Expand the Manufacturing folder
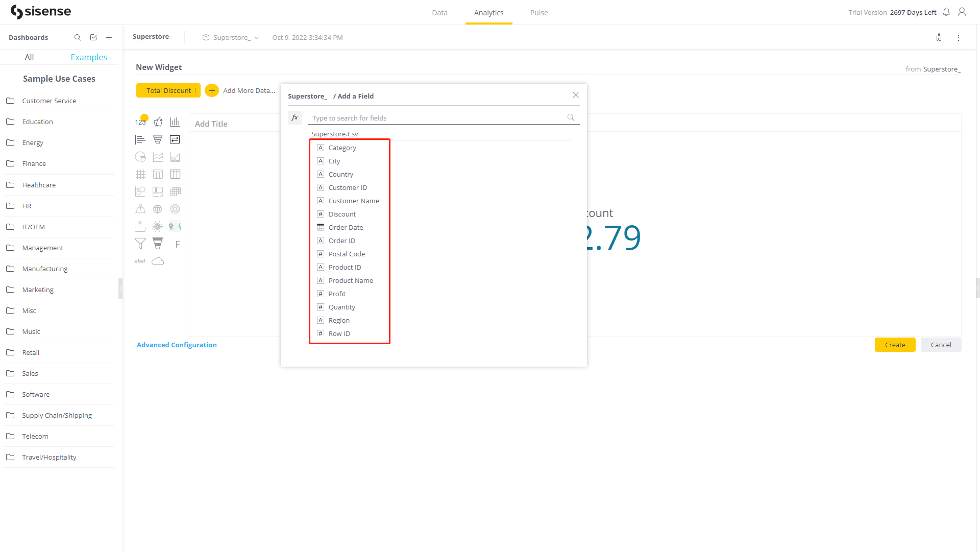The width and height of the screenshot is (980, 551). coord(59,269)
